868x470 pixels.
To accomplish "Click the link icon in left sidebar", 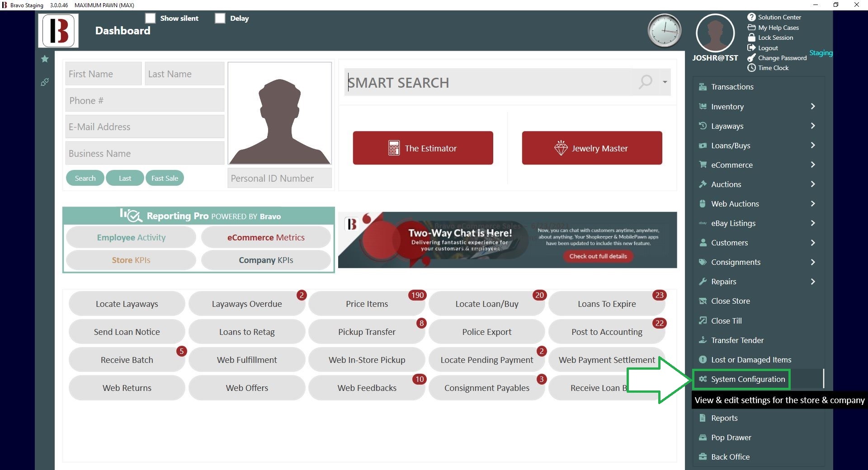I will click(45, 82).
